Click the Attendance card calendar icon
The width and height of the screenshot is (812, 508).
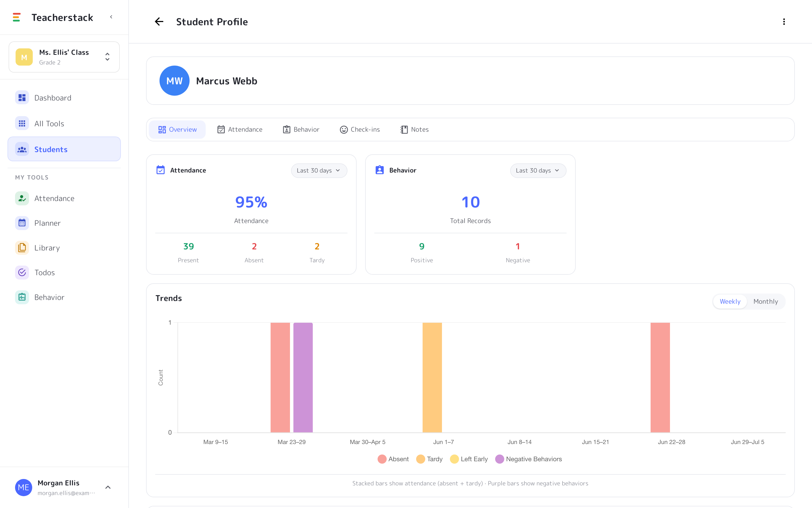[161, 170]
